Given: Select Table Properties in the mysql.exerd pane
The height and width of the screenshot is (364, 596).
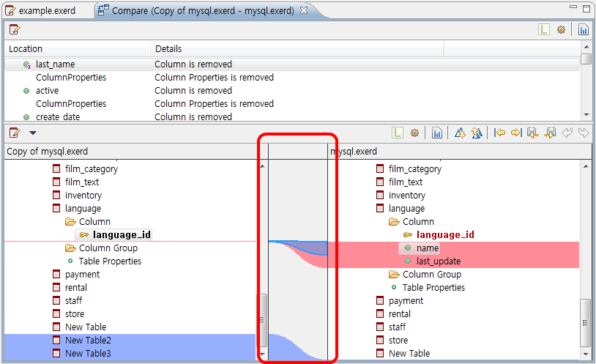Looking at the screenshot, I should [433, 288].
